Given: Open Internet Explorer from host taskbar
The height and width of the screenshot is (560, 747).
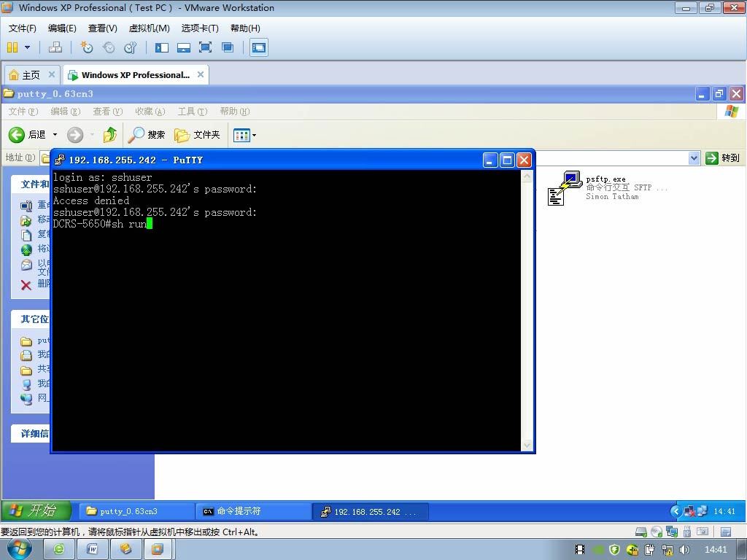Looking at the screenshot, I should [x=59, y=550].
